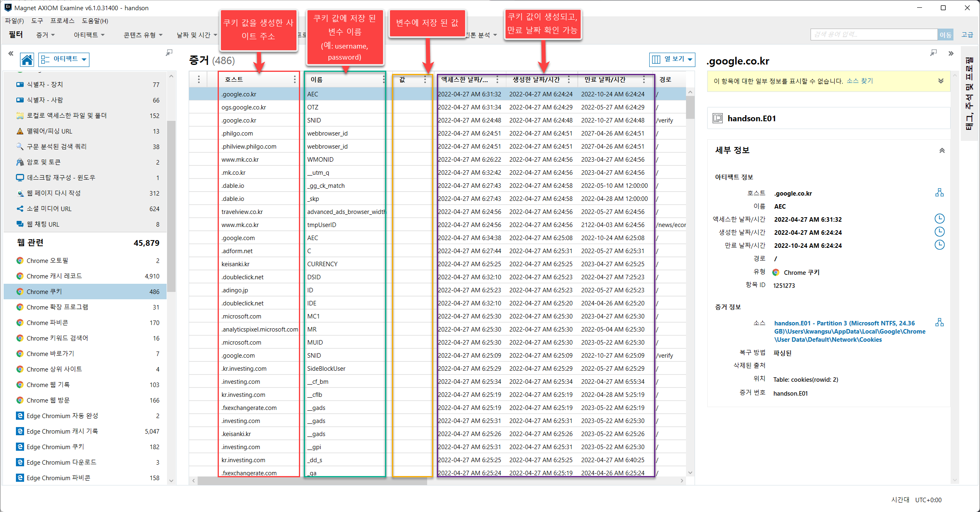Open the handson.E01 source path link
Image resolution: width=980 pixels, height=512 pixels.
pos(849,331)
